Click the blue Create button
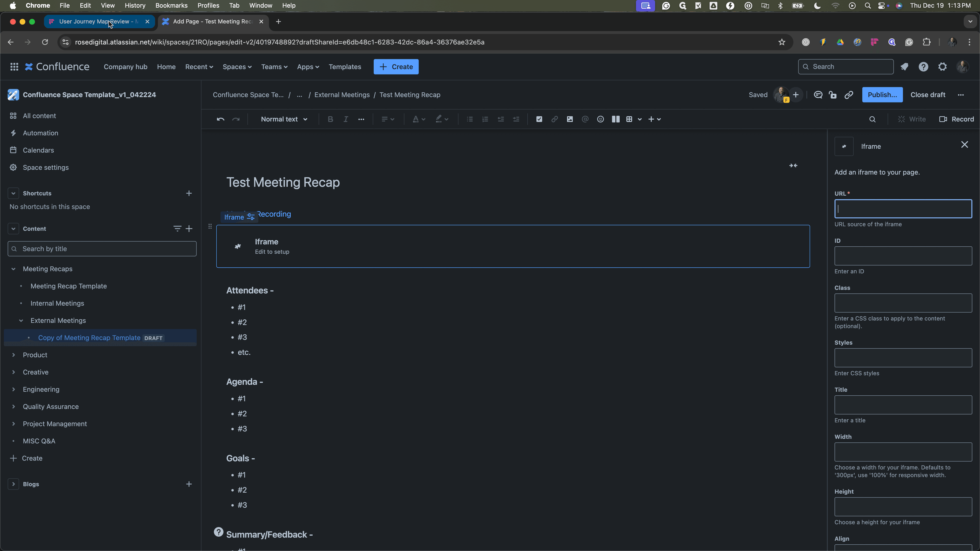 [x=396, y=67]
